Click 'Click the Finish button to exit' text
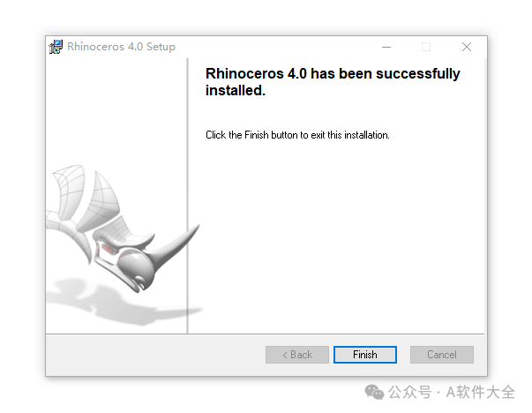This screenshot has width=532, height=413. coord(297,135)
